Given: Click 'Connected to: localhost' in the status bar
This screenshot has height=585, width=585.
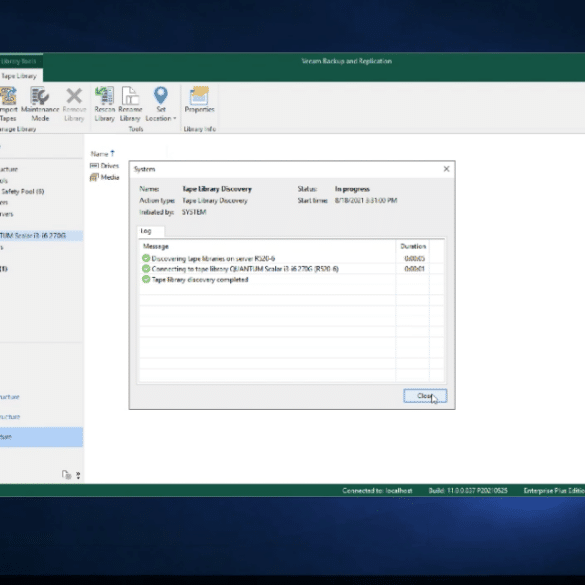Looking at the screenshot, I should pos(377,491).
